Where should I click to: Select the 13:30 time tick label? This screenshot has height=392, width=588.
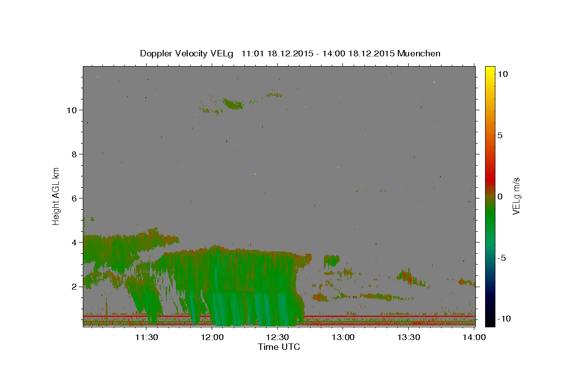coord(409,337)
